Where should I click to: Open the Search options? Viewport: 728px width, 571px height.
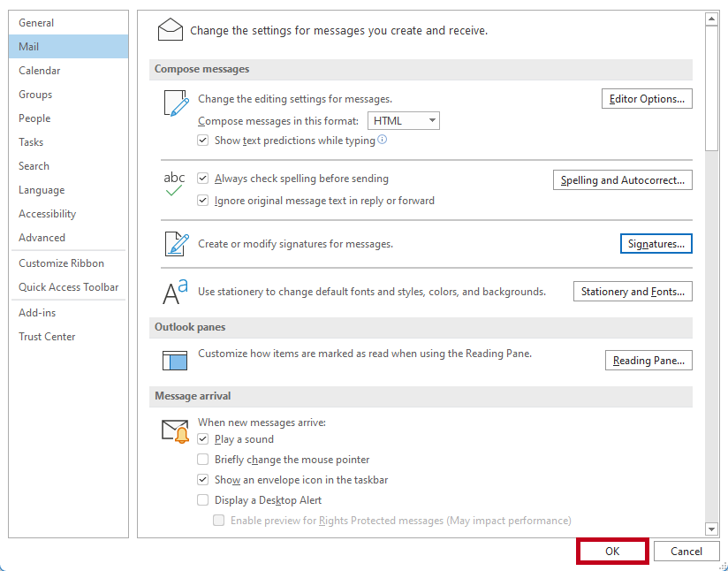tap(68, 166)
